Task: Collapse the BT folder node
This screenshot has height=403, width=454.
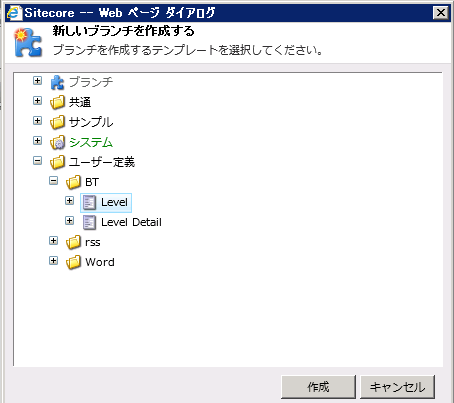Action: point(54,181)
